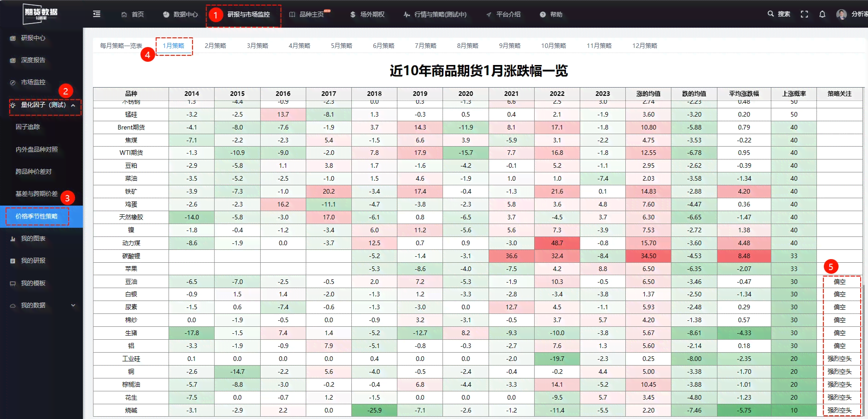Open 跨品种价差对 in sidebar
Viewport: 868px width, 419px height.
tap(34, 171)
